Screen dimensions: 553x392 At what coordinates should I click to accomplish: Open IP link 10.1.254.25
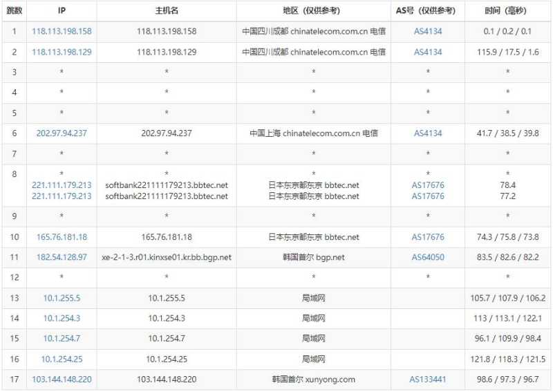pos(62,360)
